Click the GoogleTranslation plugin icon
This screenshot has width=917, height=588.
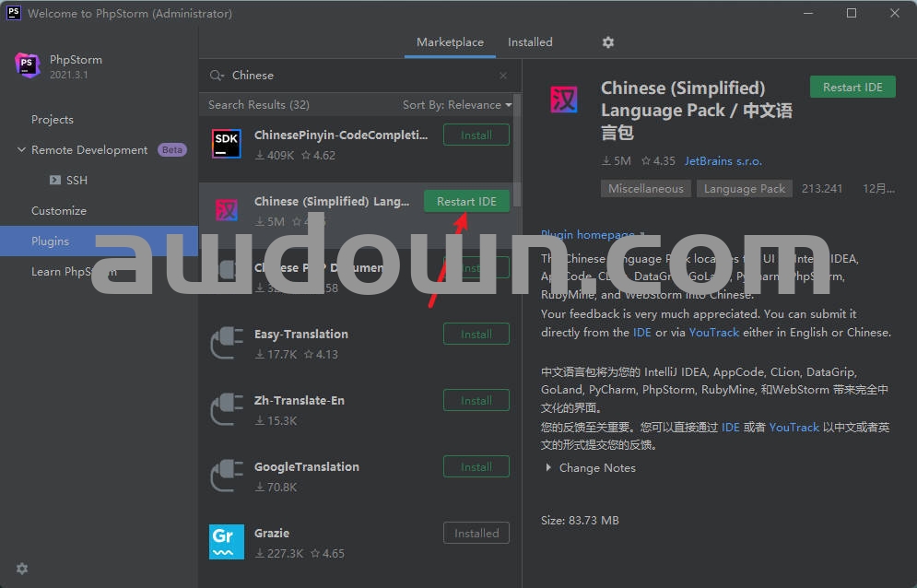pos(227,476)
